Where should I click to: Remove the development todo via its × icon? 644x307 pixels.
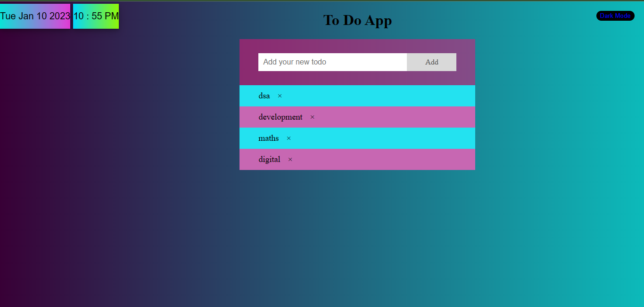312,117
